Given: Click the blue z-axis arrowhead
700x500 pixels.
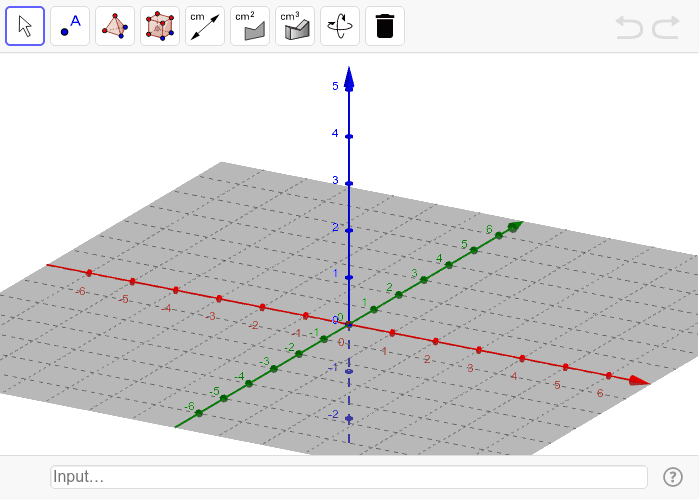Looking at the screenshot, I should (x=349, y=79).
